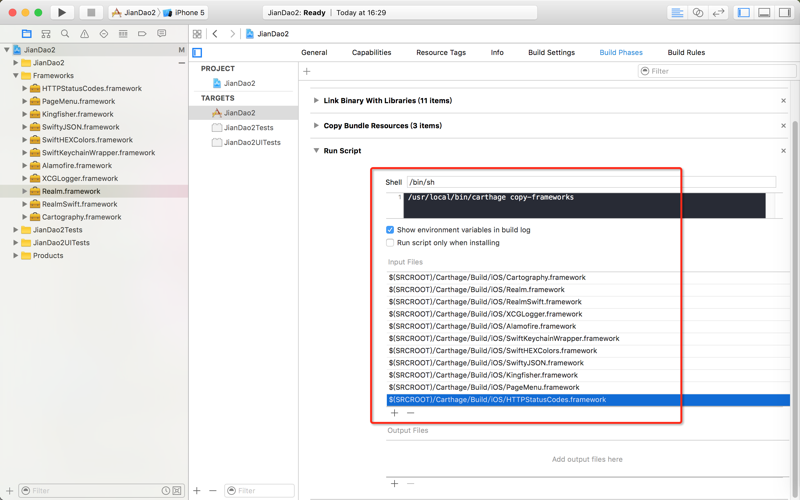Open the Report navigator
This screenshot has height=500, width=800.
point(162,34)
